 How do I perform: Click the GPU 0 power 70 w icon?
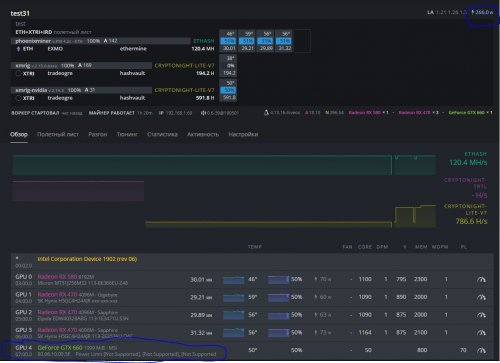tap(316, 279)
